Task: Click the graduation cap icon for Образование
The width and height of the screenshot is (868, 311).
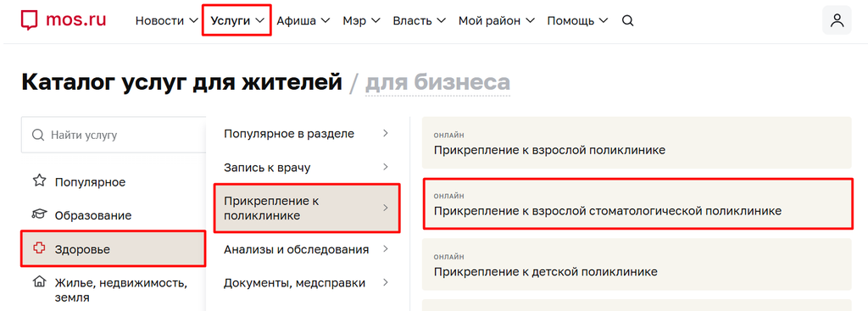Action: 39,214
